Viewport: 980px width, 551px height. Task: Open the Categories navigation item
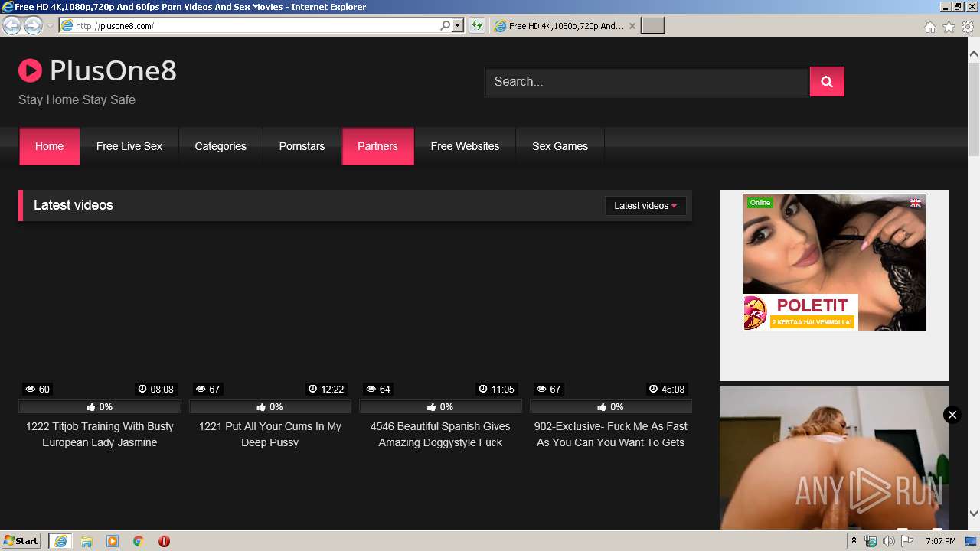pos(220,146)
